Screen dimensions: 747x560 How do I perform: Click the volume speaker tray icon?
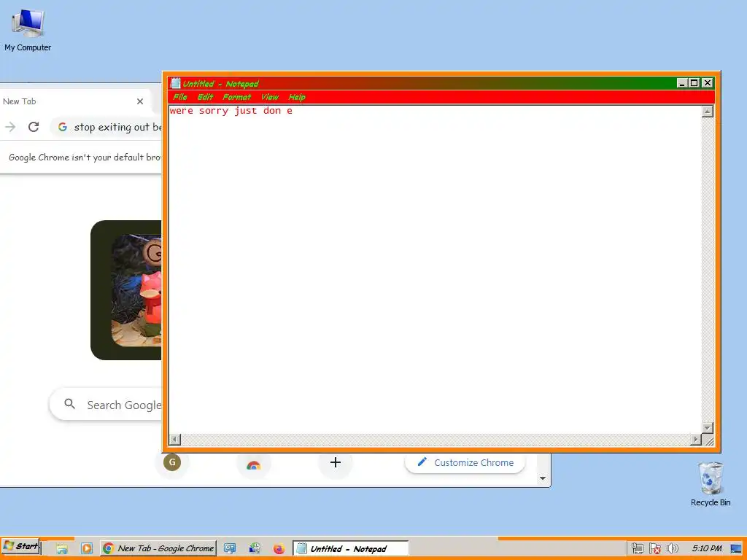(672, 548)
